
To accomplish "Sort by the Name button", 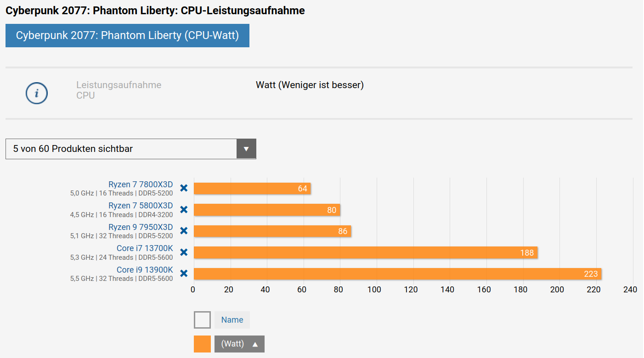I will (x=232, y=320).
